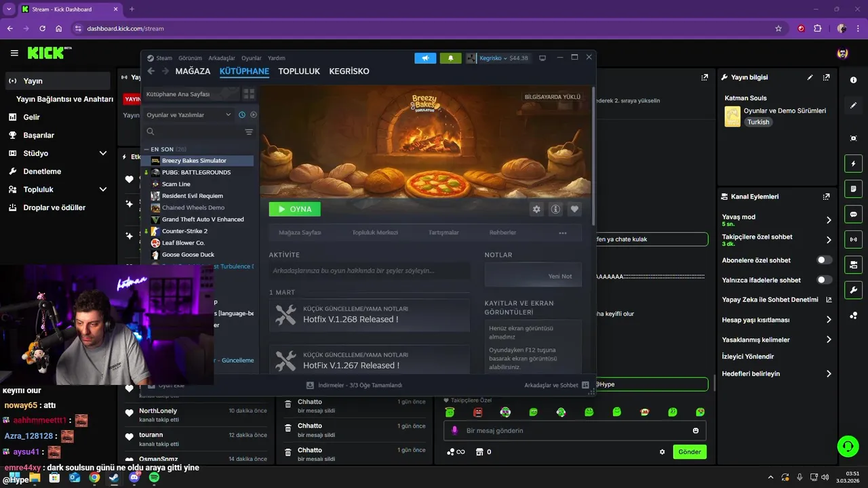Click broadcast signal icon in right sidebar
The image size is (868, 488).
coord(853,239)
